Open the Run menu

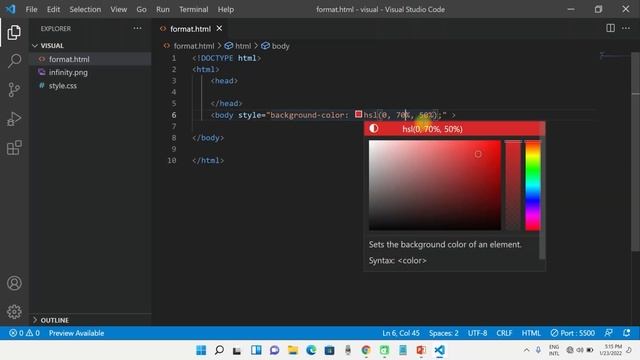(162, 9)
